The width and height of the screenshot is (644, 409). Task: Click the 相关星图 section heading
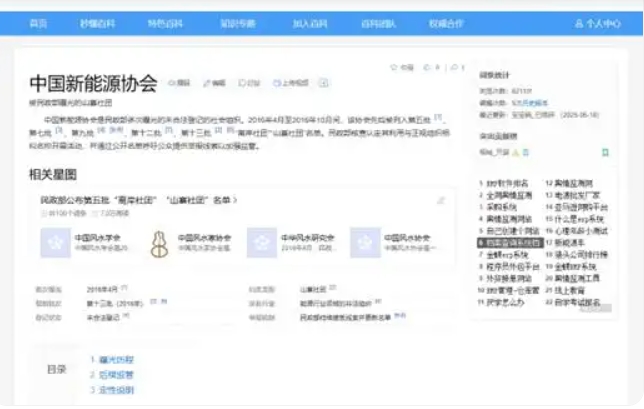pyautogui.click(x=53, y=175)
